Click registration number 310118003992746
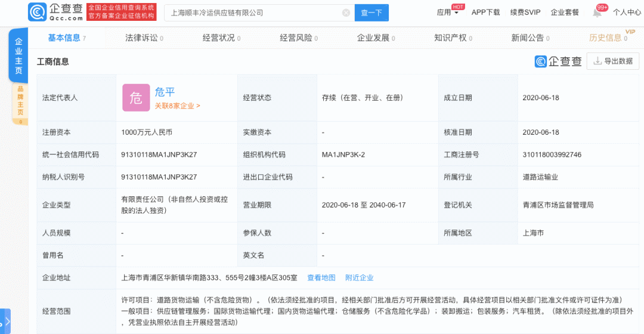The image size is (644, 334). click(x=552, y=154)
